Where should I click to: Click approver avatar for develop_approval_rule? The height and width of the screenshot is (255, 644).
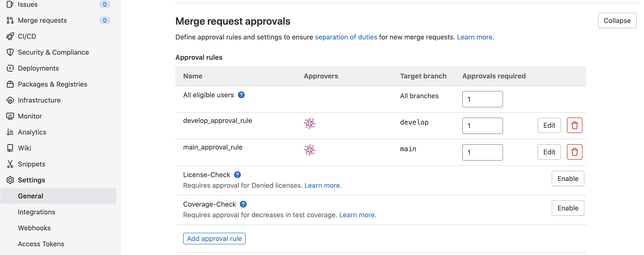click(309, 123)
